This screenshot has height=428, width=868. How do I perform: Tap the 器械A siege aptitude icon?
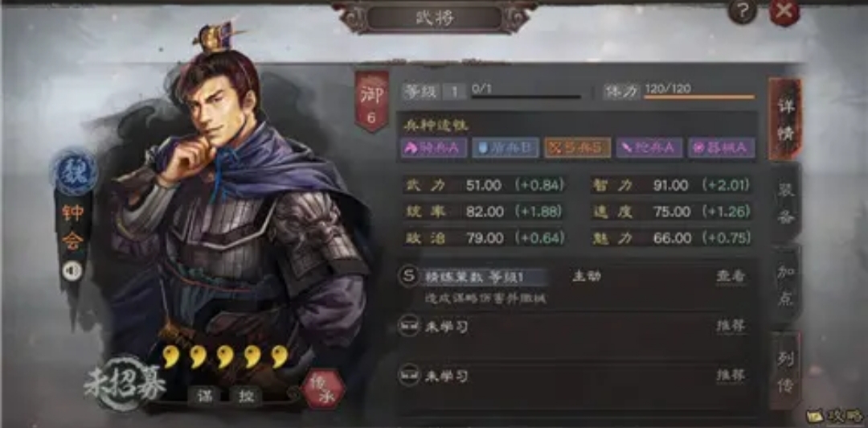(x=721, y=148)
